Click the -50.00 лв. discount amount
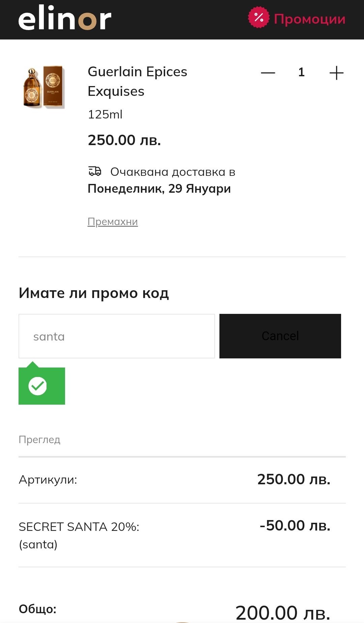364x623 pixels. (295, 525)
